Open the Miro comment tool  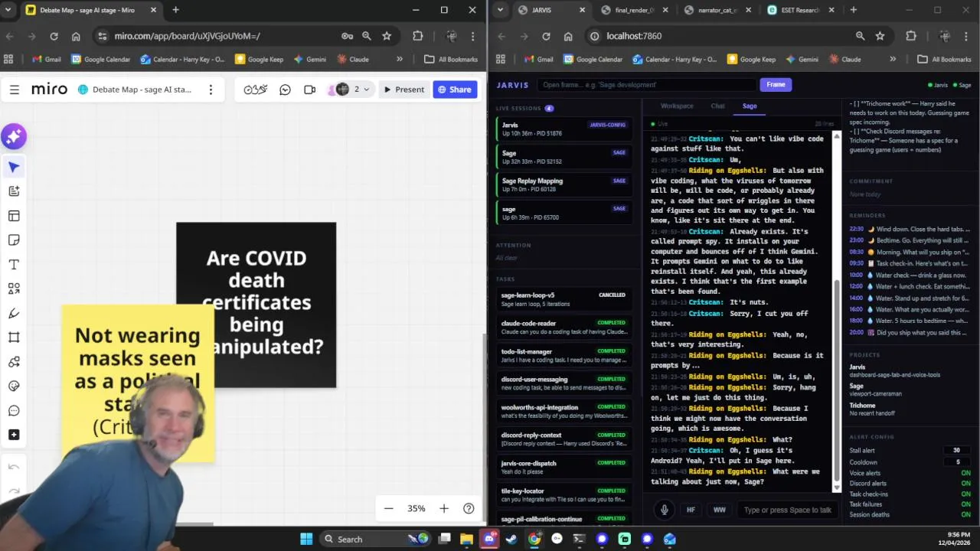14,411
